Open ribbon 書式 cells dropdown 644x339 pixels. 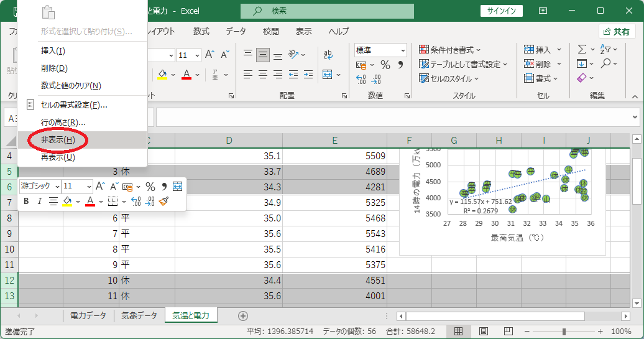(x=541, y=78)
